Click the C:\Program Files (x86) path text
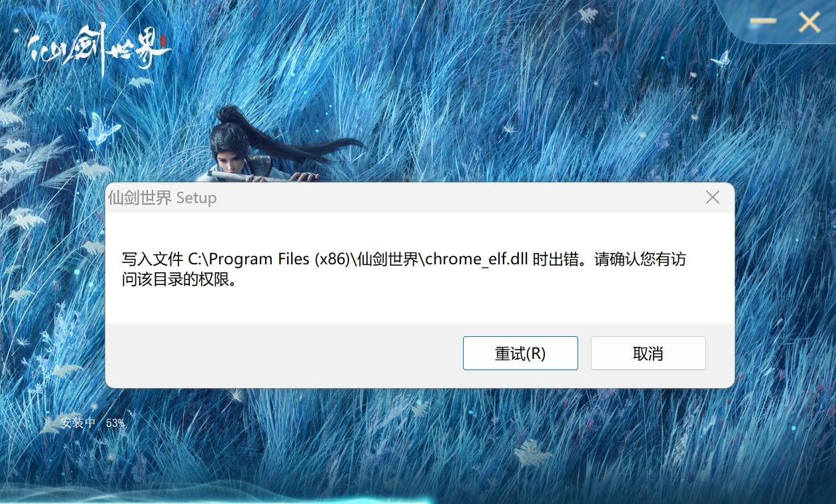Screen dimensions: 836x504 (269, 259)
